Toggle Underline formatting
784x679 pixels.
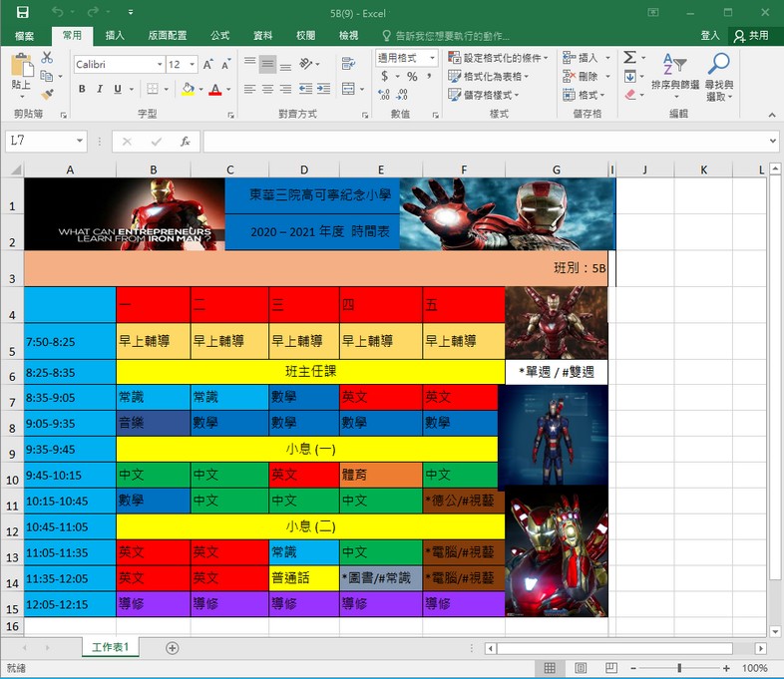[118, 89]
